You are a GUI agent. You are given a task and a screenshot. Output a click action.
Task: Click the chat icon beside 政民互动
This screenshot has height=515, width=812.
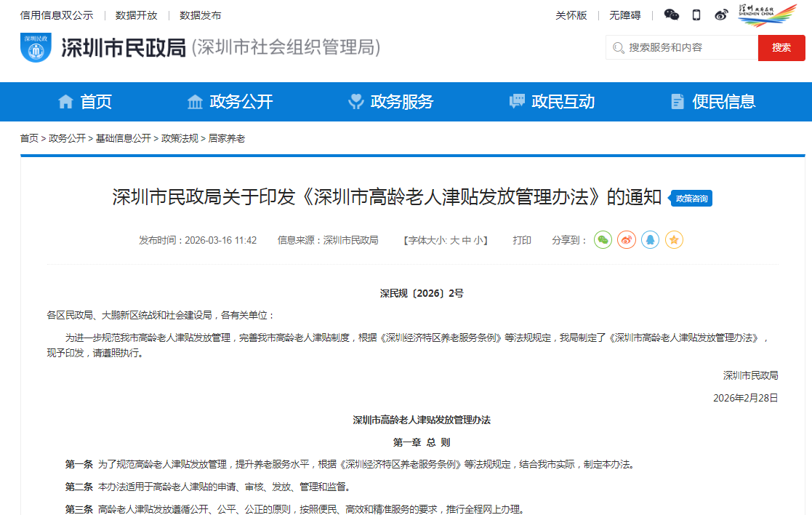(x=517, y=102)
